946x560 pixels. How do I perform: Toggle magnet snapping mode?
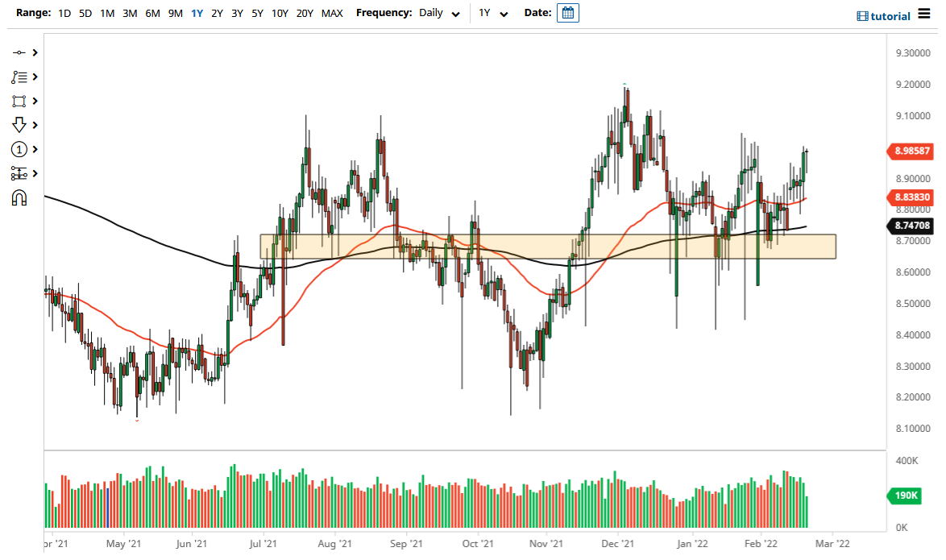pos(20,197)
